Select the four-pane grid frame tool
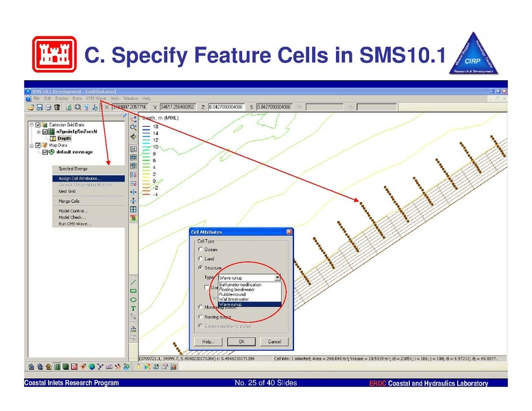 tap(133, 209)
